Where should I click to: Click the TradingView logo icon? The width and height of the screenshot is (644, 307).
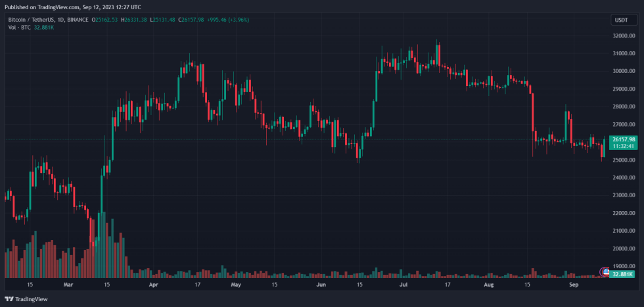[x=9, y=300]
